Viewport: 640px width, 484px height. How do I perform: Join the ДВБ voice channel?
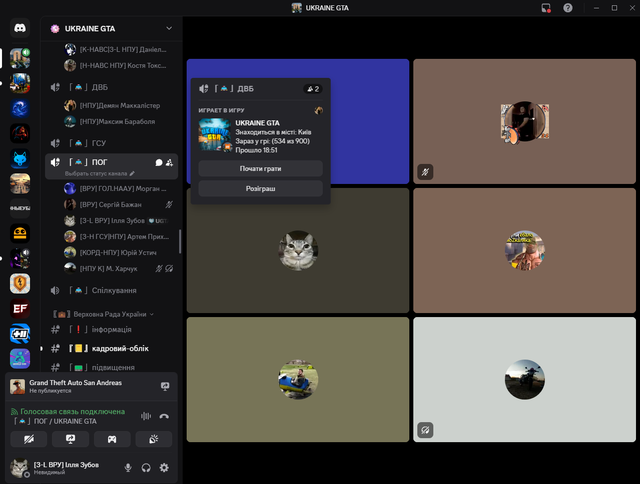pyautogui.click(x=111, y=87)
